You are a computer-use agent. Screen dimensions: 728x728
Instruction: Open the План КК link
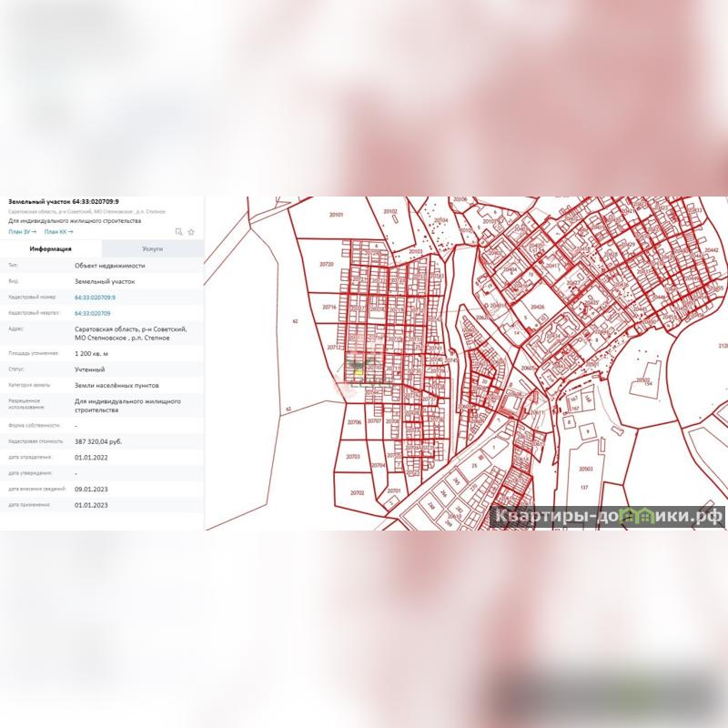point(59,232)
